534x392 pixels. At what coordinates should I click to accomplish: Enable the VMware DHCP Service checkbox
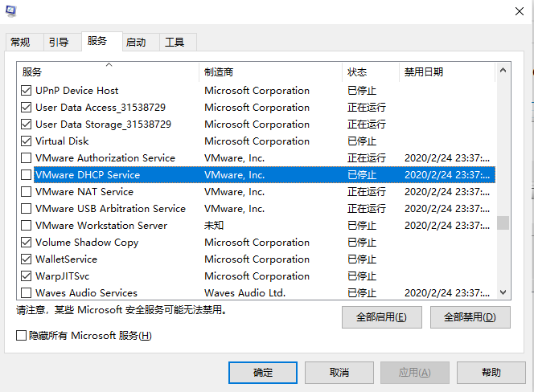[x=27, y=175]
